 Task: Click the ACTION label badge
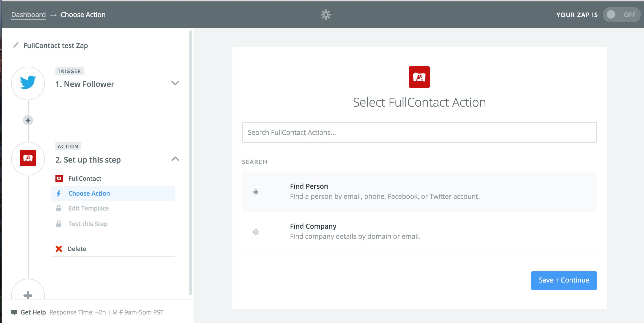point(68,146)
